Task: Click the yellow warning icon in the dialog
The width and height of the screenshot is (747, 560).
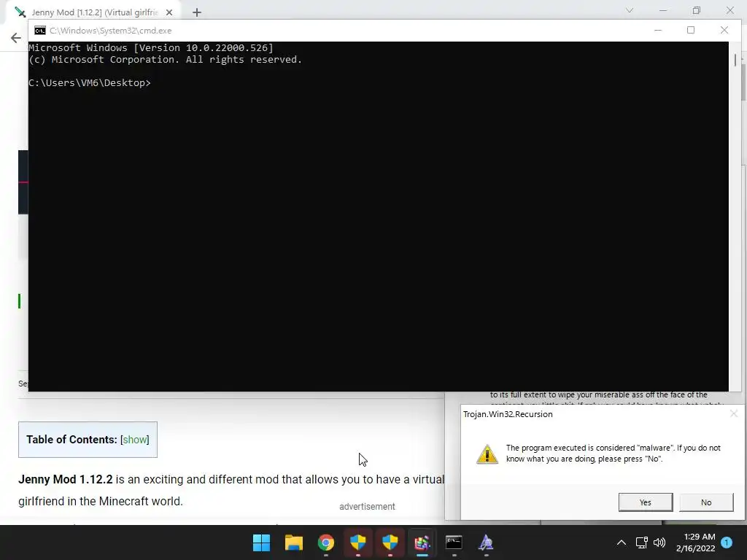Action: pyautogui.click(x=487, y=454)
